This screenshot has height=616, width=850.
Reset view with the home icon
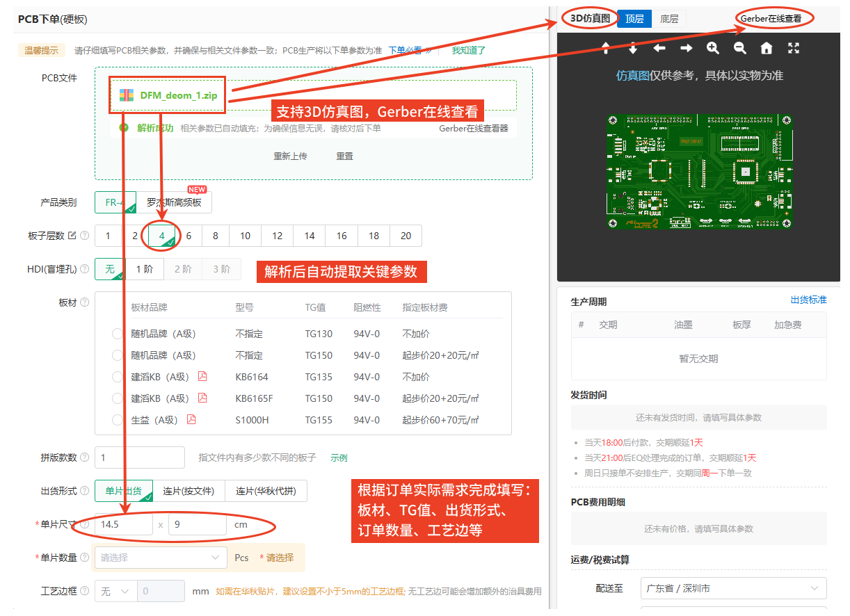coord(767,48)
